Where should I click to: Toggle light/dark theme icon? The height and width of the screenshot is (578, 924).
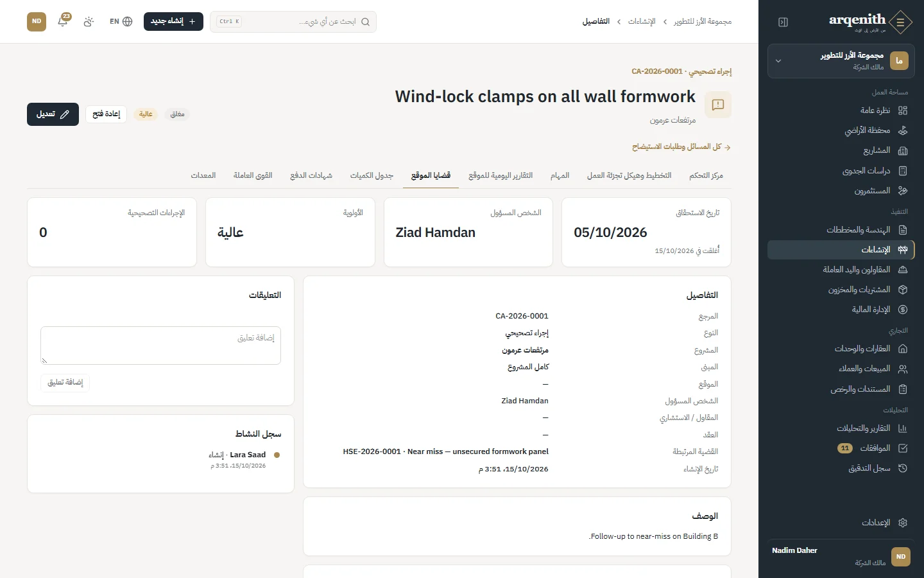[89, 21]
